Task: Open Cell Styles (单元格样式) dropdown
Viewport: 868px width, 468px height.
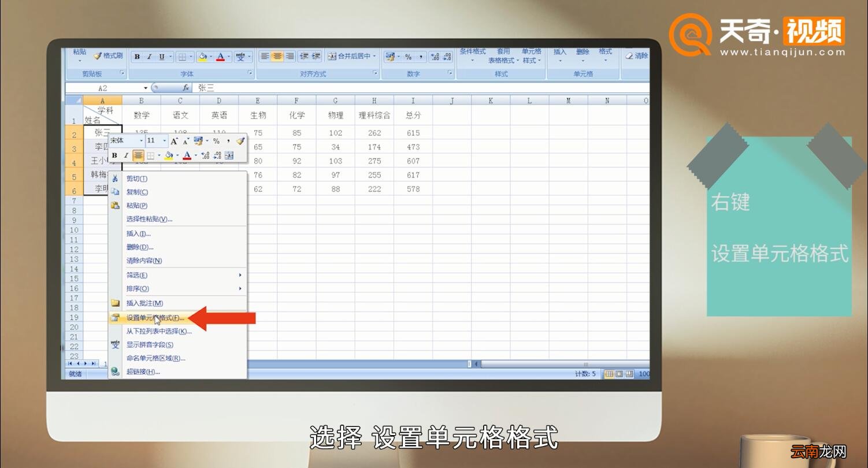Action: click(532, 55)
